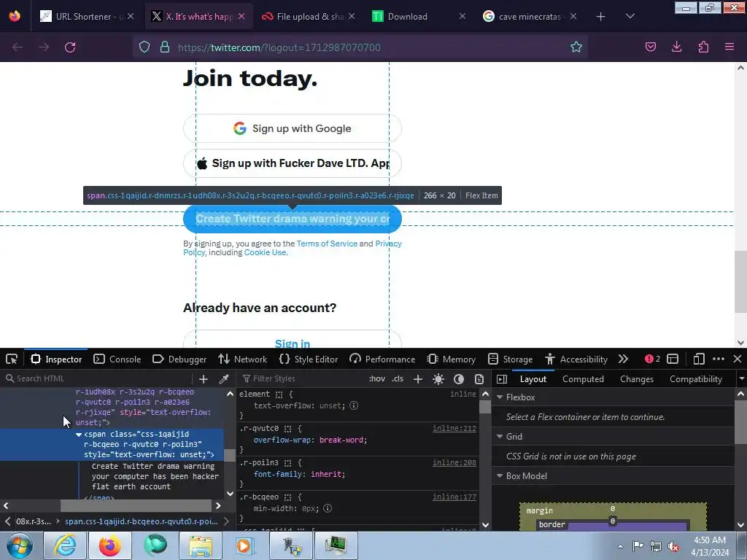
Task: Click the site security padlock icon
Action: click(x=165, y=47)
